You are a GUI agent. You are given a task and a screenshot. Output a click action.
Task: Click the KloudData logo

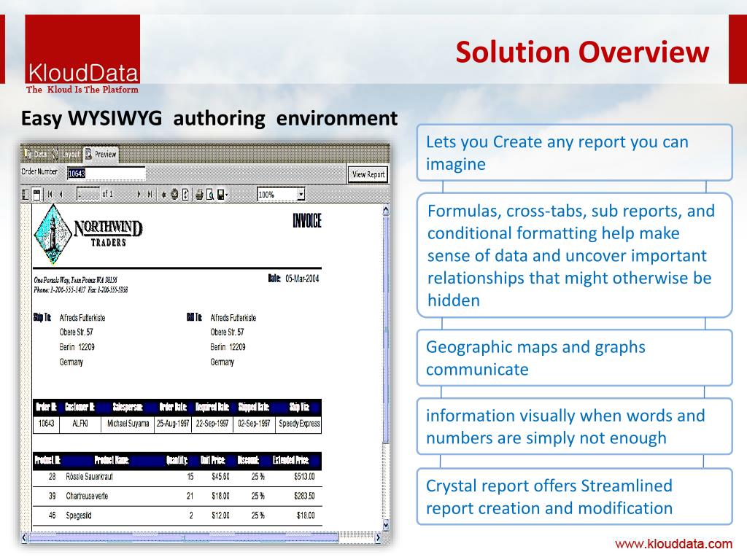click(x=82, y=49)
